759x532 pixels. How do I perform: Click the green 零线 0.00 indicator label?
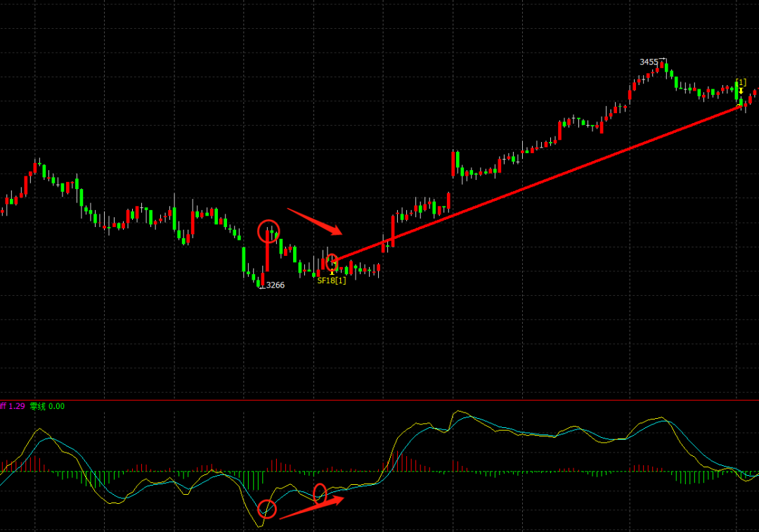[x=47, y=406]
